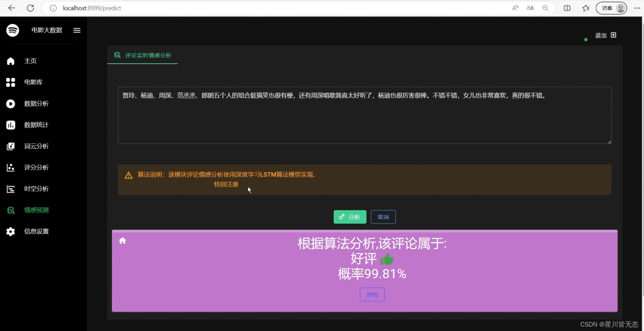The height and width of the screenshot is (331, 644).
Task: Click the 取消 button
Action: [x=383, y=217]
